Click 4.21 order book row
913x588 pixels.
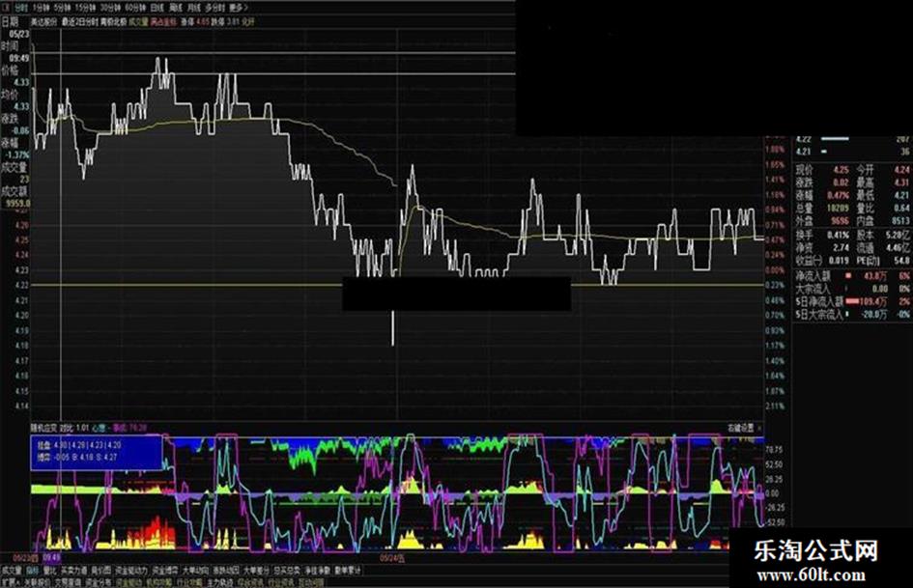(x=852, y=152)
